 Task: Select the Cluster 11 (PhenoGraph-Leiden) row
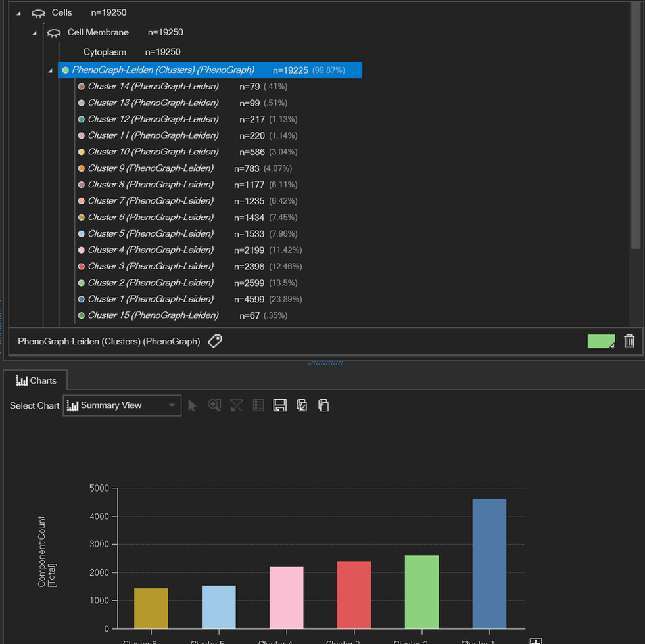tap(187, 135)
